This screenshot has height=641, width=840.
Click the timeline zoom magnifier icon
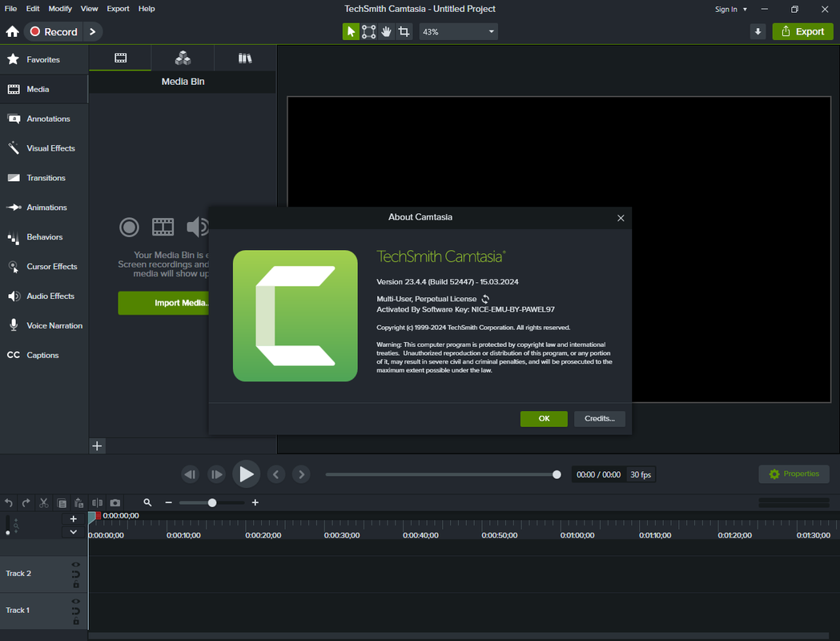(147, 502)
